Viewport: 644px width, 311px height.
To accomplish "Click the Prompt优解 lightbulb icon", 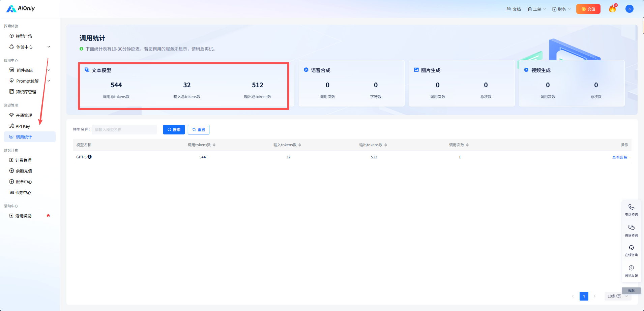I will pyautogui.click(x=12, y=81).
